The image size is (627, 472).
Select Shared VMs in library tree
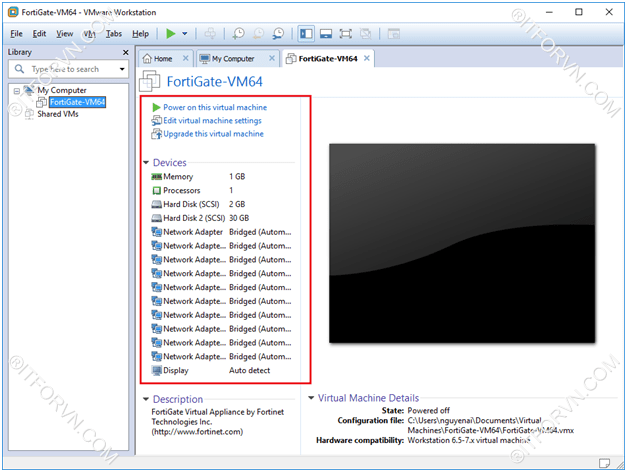(58, 114)
